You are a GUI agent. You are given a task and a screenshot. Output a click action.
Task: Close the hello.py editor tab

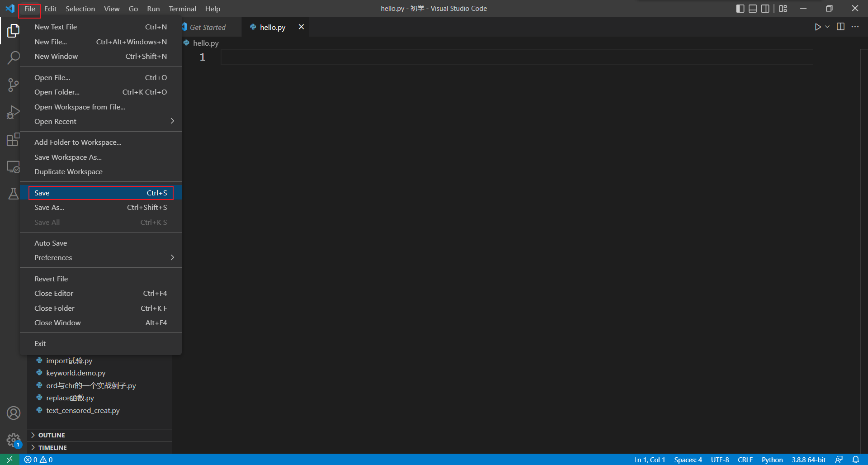tap(301, 27)
